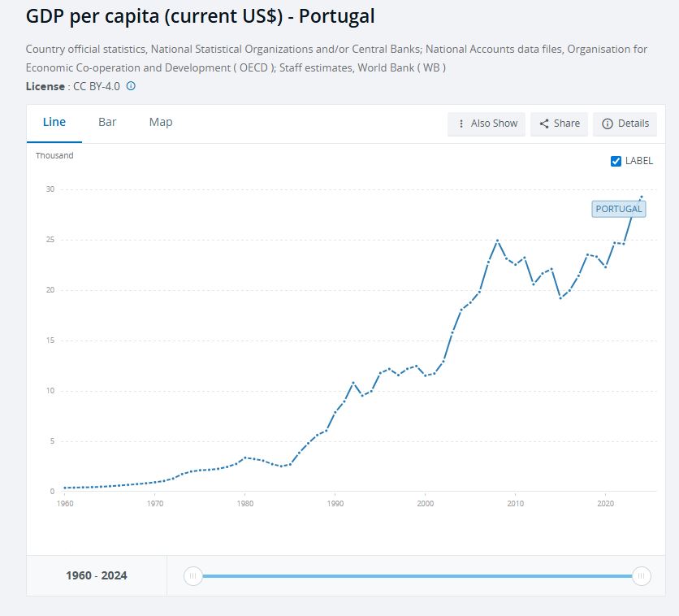Viewport: 679px width, 616px height.
Task: Click the 1960 - 2024 range label
Action: pyautogui.click(x=97, y=575)
